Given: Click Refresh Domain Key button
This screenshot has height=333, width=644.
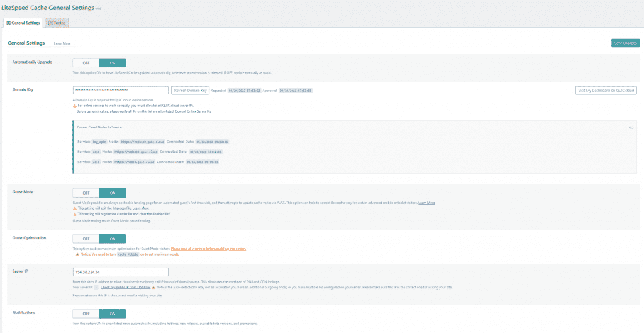Looking at the screenshot, I should pos(190,91).
